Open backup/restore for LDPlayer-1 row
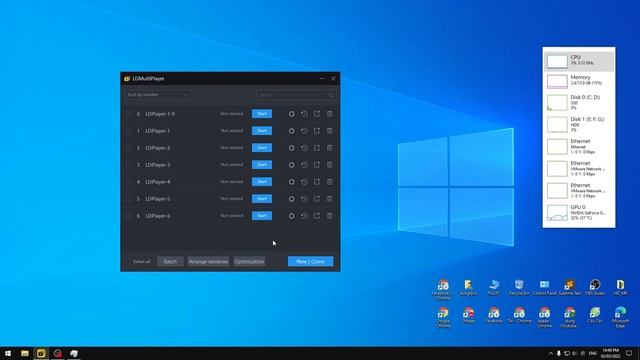 click(x=304, y=131)
